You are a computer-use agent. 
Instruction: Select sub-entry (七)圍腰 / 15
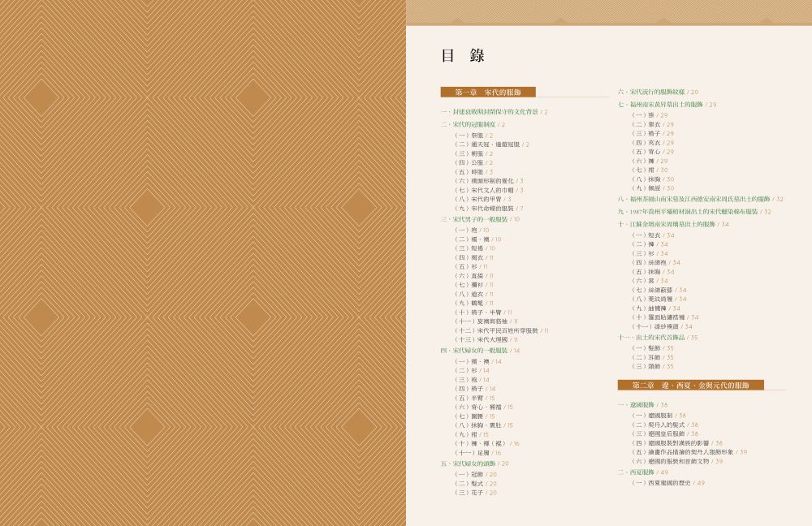tap(474, 416)
